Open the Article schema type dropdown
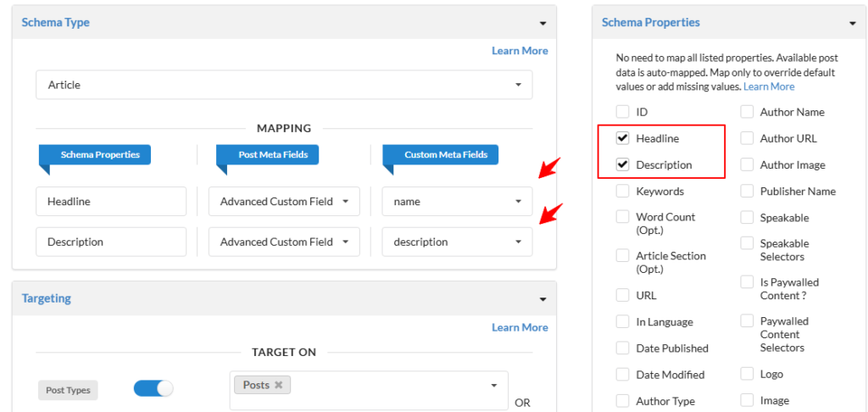 tap(284, 85)
